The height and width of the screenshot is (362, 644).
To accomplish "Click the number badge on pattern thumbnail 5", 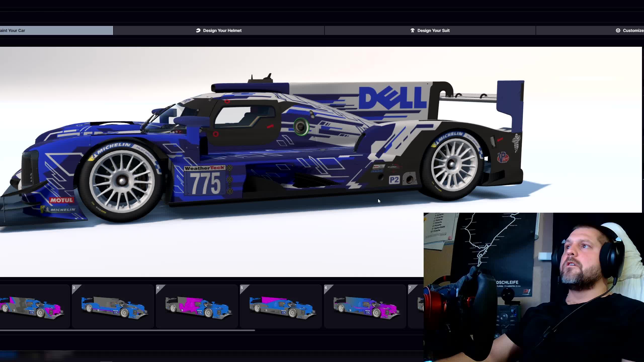I will point(242,288).
